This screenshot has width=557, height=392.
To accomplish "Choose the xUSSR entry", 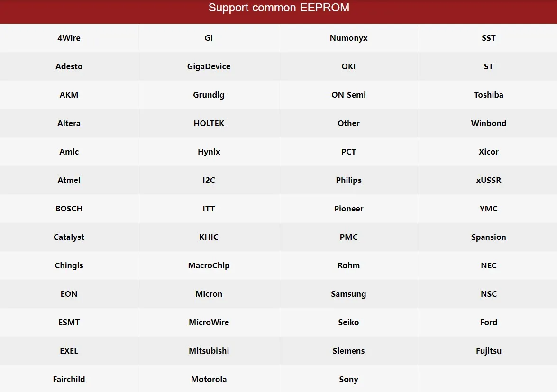I will 488,180.
